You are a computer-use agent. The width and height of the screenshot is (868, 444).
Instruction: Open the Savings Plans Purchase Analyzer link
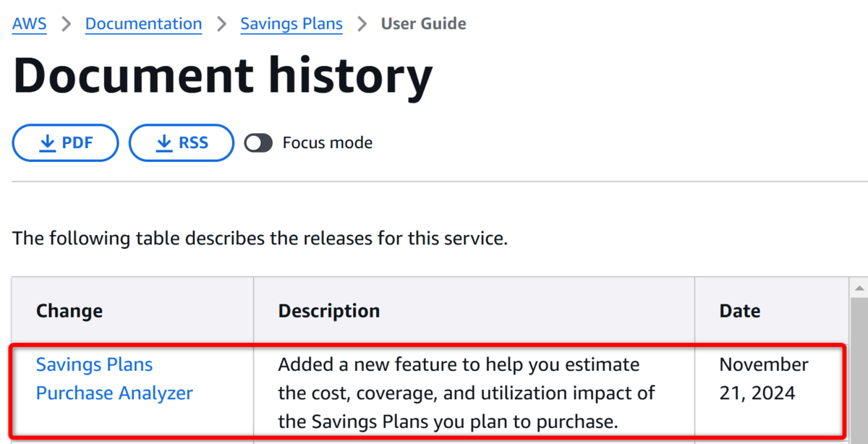click(x=114, y=379)
